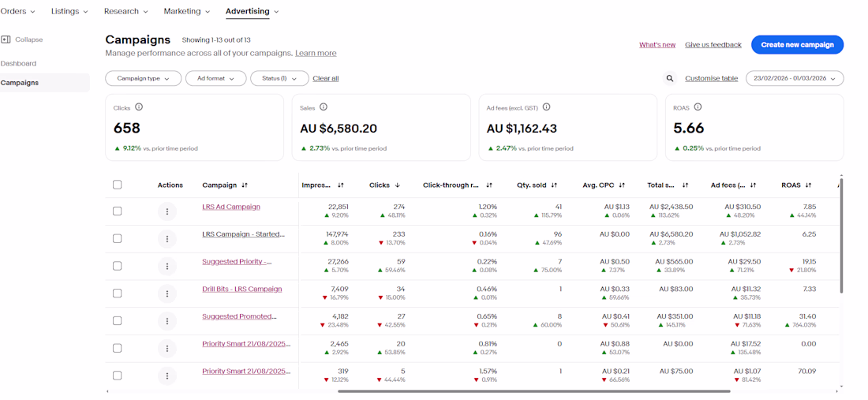This screenshot has width=868, height=400.
Task: Open actions menu for LRS Ad Campaign
Action: tap(167, 211)
